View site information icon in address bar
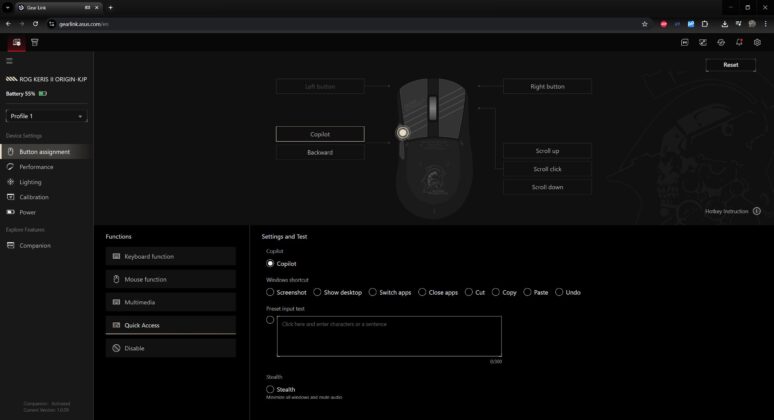This screenshot has height=420, width=774. tap(51, 24)
